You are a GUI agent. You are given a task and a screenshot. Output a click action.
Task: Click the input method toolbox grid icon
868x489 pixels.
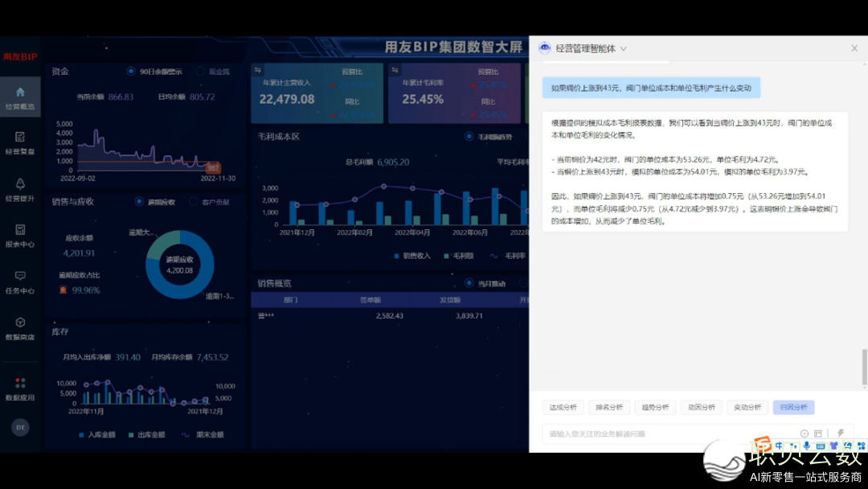point(861,446)
